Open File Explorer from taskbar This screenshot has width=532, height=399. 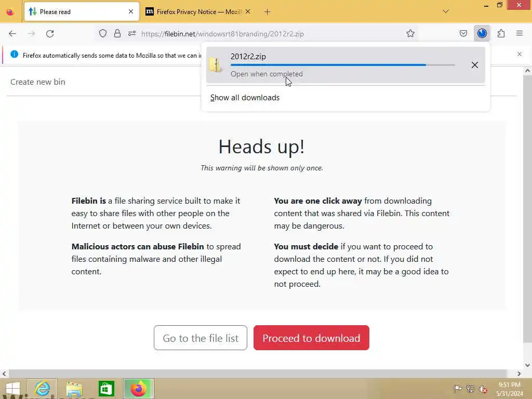(x=74, y=389)
